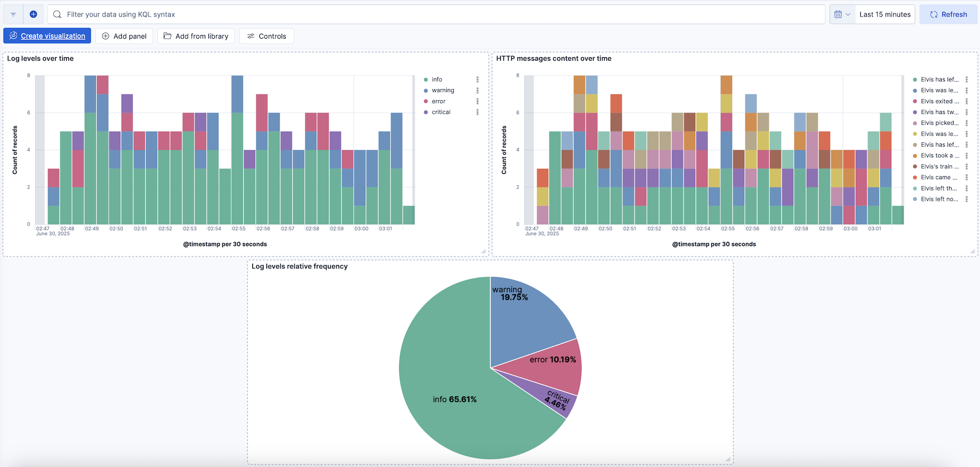The image size is (980, 467).
Task: Toggle the error series in the legend
Action: [x=438, y=101]
